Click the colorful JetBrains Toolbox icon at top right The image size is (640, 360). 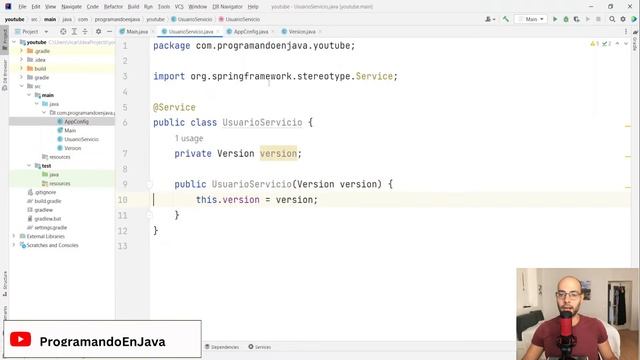coord(634,19)
